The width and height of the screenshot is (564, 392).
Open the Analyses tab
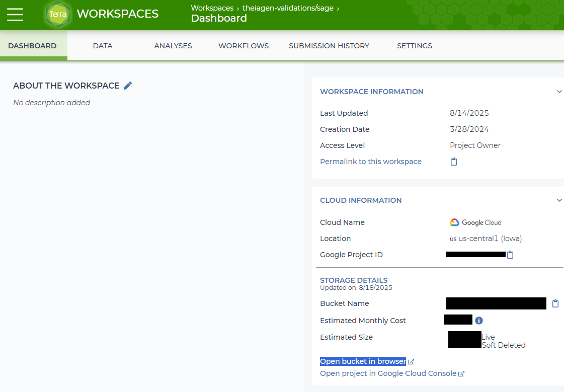point(173,46)
